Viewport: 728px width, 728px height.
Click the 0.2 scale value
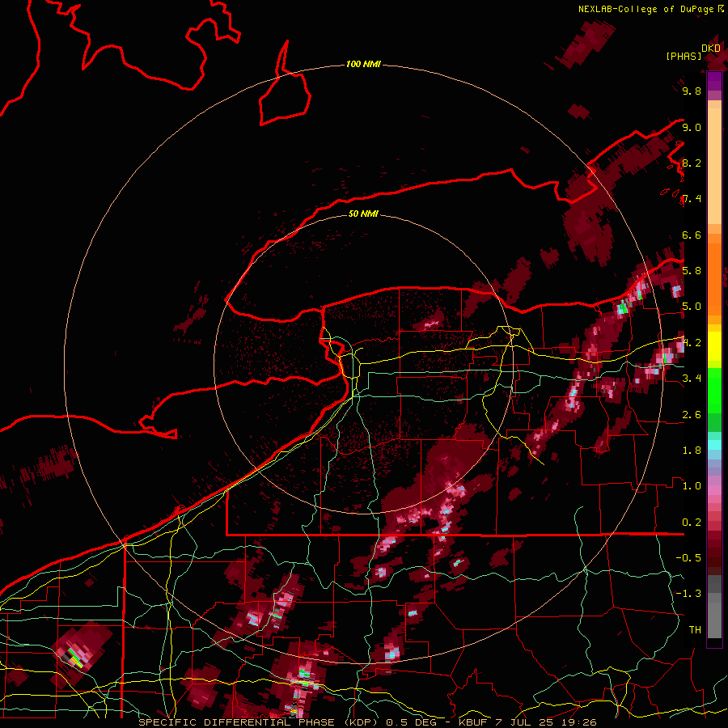tap(692, 523)
